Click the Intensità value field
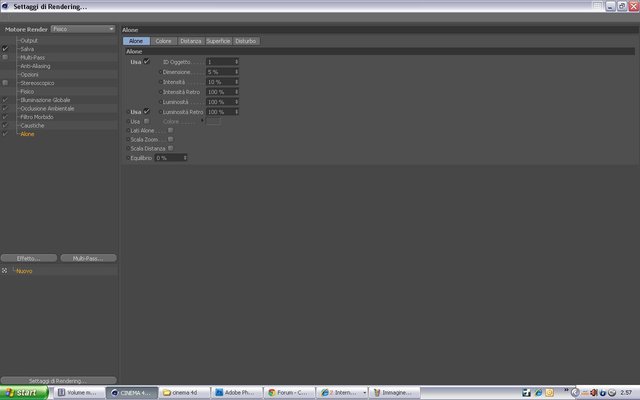Screen dimensions: 640x400 point(220,82)
